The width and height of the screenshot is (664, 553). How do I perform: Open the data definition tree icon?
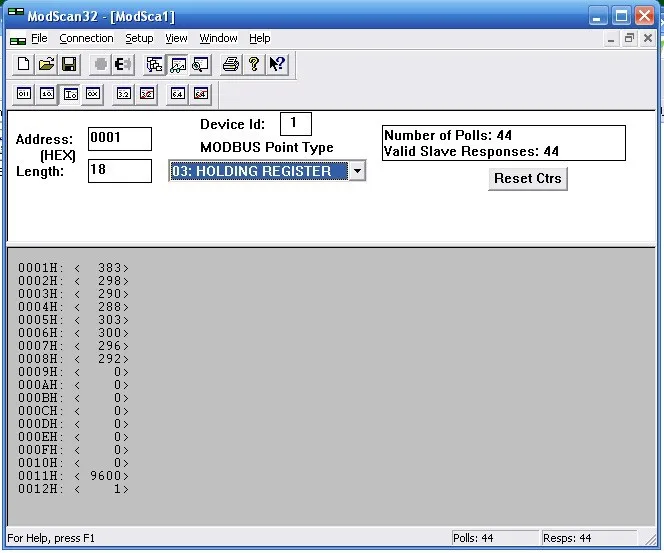pos(154,64)
